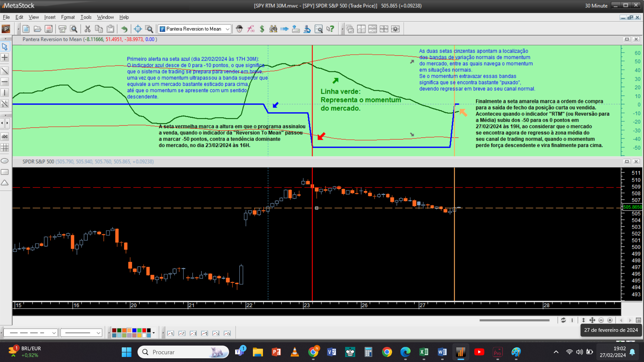Image resolution: width=644 pixels, height=362 pixels.
Task: Choose the blue color swatch
Action: pyautogui.click(x=134, y=330)
